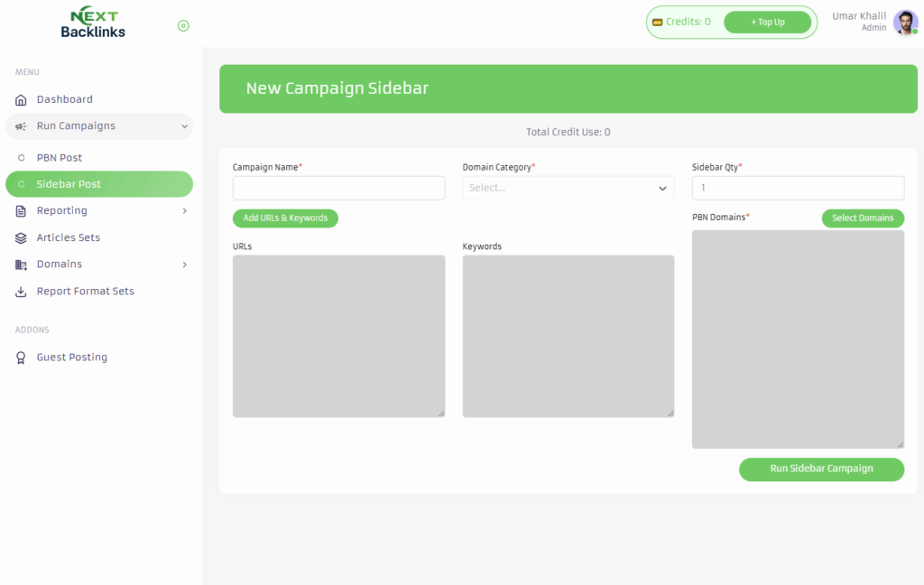The height and width of the screenshot is (585, 924).
Task: Click the Umar Khalil user name
Action: click(859, 16)
